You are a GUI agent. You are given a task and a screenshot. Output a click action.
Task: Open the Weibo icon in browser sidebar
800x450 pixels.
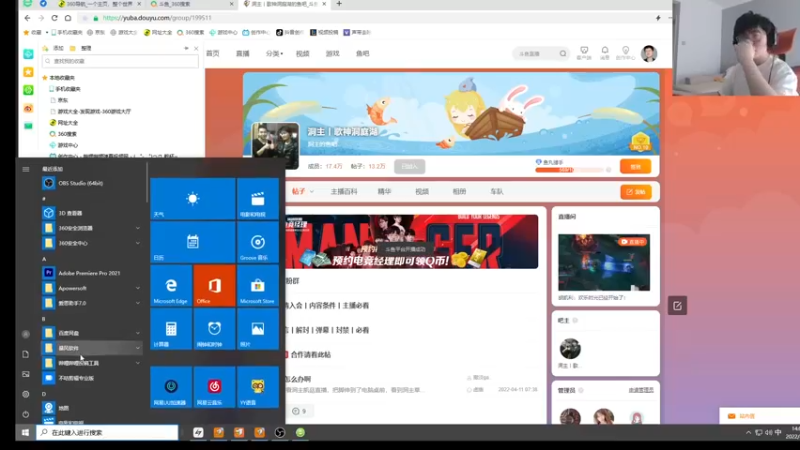point(28,108)
